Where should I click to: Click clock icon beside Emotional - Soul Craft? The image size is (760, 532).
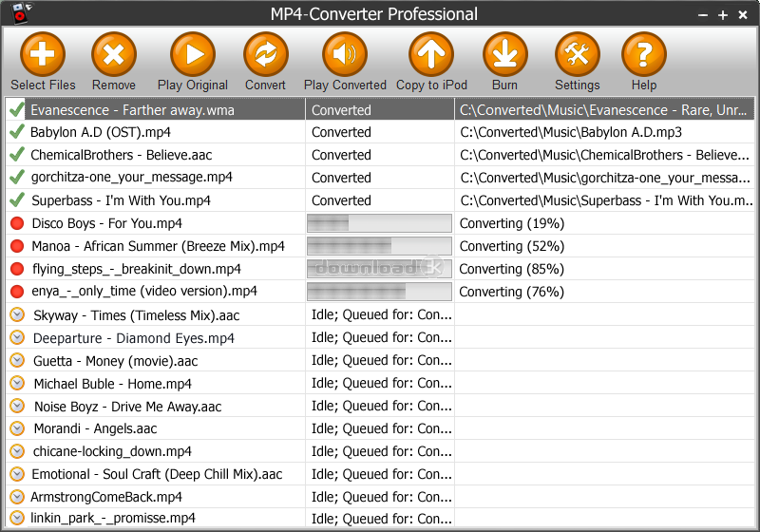(x=17, y=474)
